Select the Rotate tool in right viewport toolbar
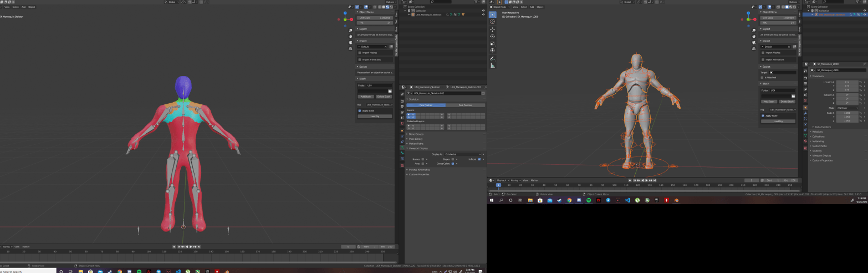Image resolution: width=868 pixels, height=273 pixels. [492, 36]
